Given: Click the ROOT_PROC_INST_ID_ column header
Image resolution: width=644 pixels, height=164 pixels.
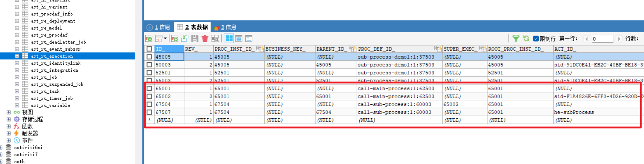Looking at the screenshot, I should pos(520,49).
